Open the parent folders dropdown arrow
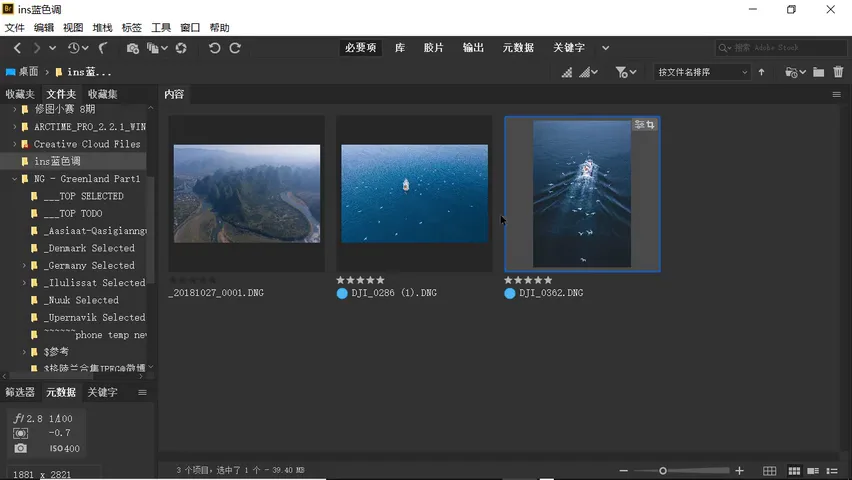Viewport: 852px width, 480px height. pos(52,48)
